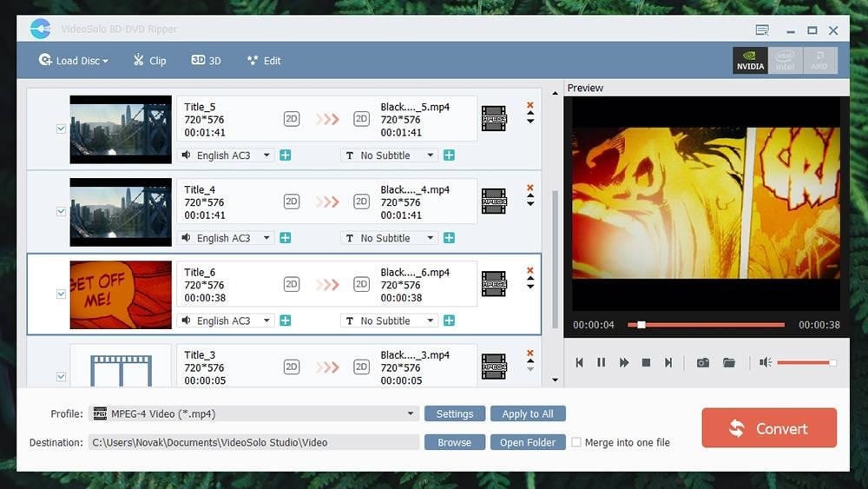Click the output 2D badge for Title_6
Screen dimensions: 868x489
click(361, 284)
